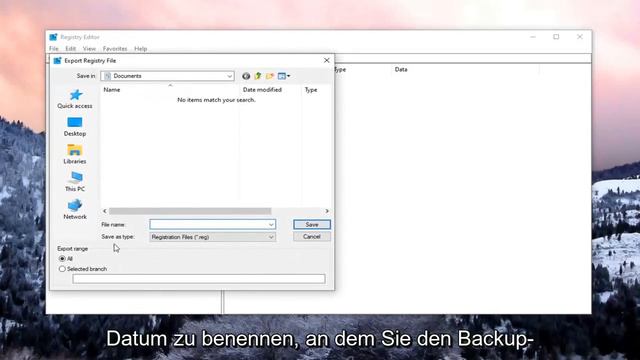
Task: Open the Help menu
Action: [x=140, y=49]
